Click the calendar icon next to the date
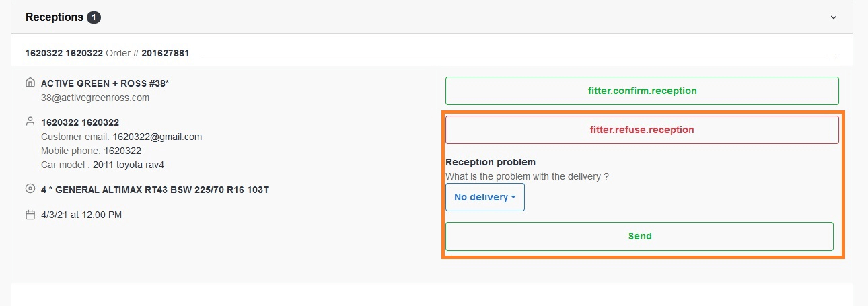The height and width of the screenshot is (306, 868). pos(30,215)
